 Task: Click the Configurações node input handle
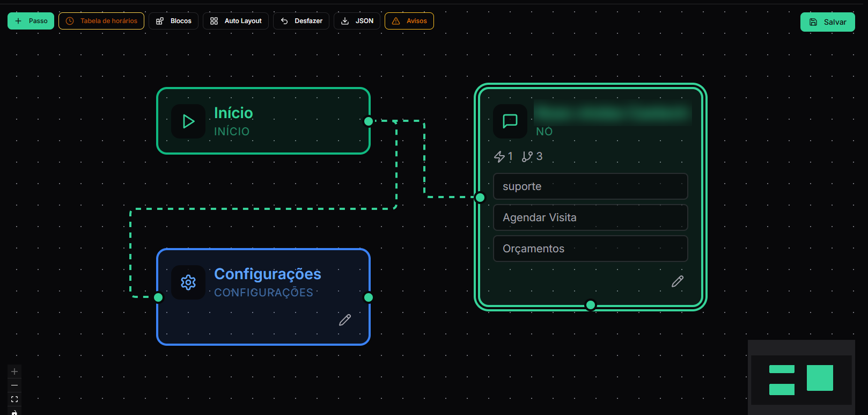click(158, 297)
